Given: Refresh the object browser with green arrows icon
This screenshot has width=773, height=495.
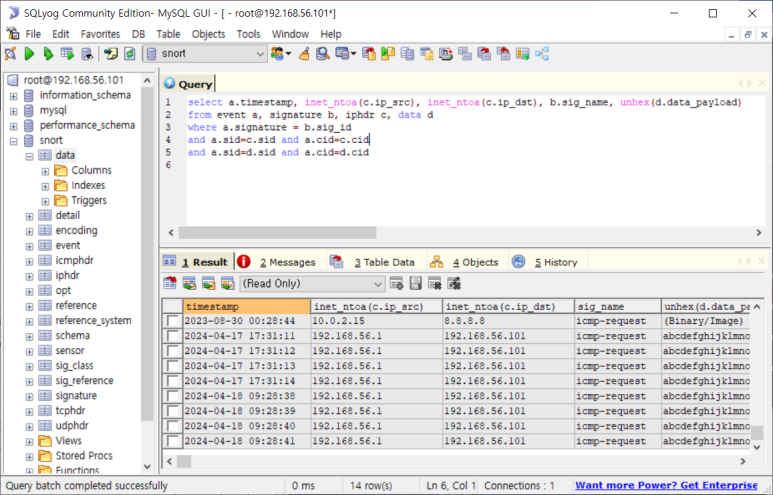Looking at the screenshot, I should point(130,53).
